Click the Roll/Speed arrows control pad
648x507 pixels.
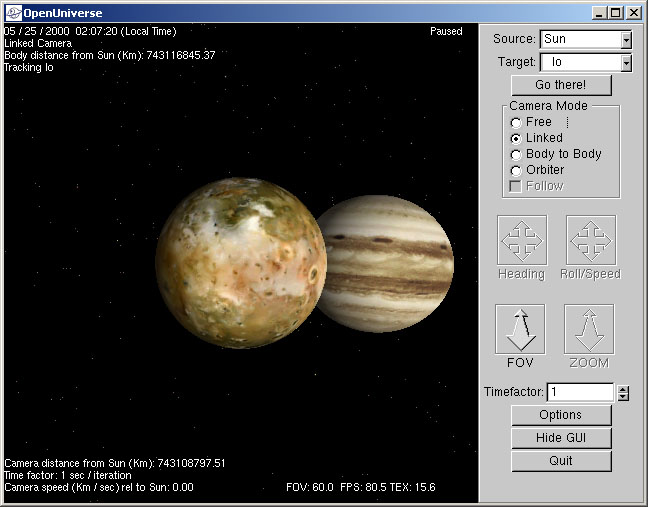(x=591, y=240)
